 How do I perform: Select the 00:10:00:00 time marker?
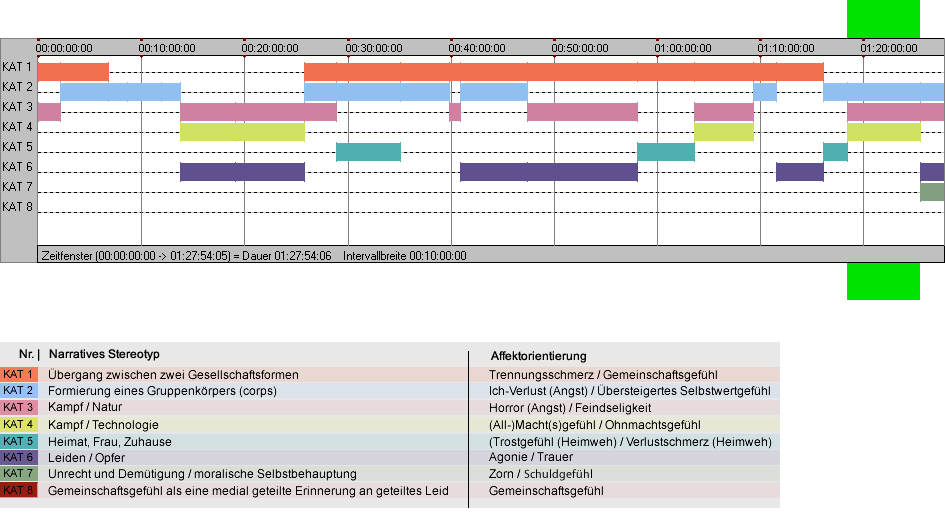click(x=167, y=48)
